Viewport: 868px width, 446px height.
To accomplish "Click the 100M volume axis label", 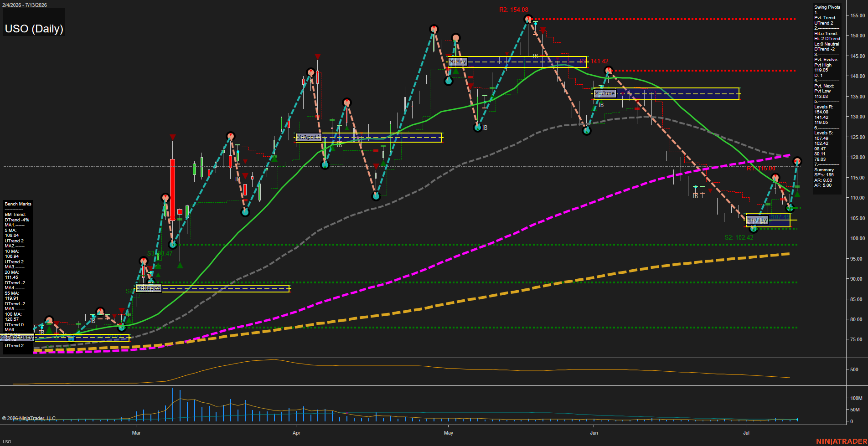I will click(856, 398).
